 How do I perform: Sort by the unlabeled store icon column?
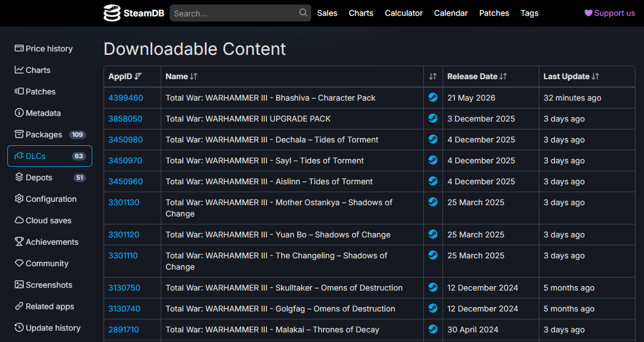tap(433, 76)
